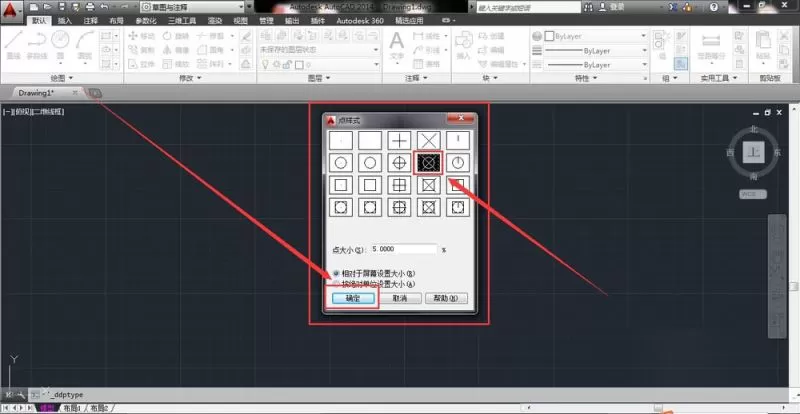
Task: Choose the circle-in-square with X point style
Action: click(429, 208)
